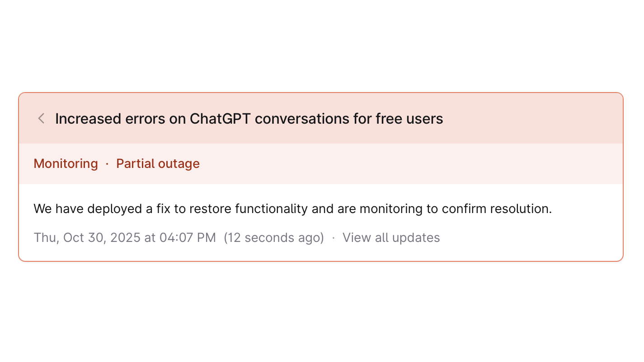
Task: Click the timestamp Thu, Oct 30, 2025
Action: point(125,237)
